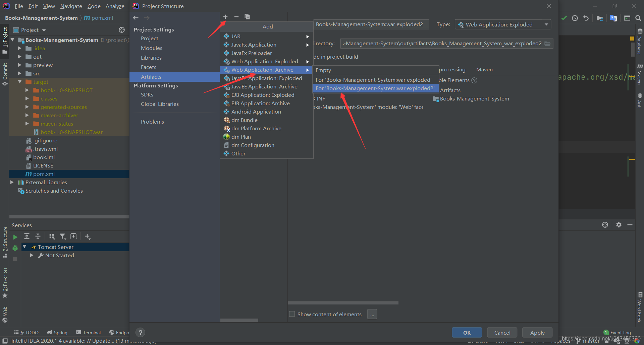Expand the out folder in project tree
644x345 pixels.
click(x=19, y=57)
